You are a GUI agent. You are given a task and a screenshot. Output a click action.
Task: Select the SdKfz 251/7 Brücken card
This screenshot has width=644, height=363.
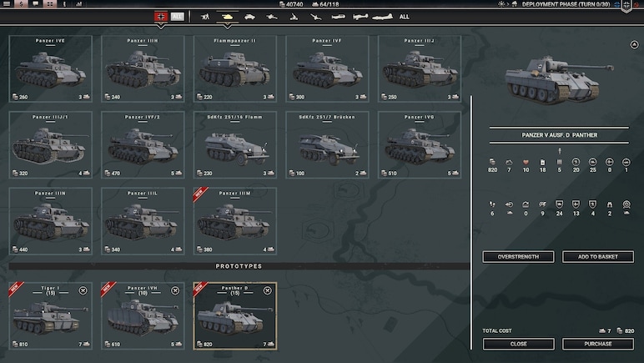click(x=327, y=145)
